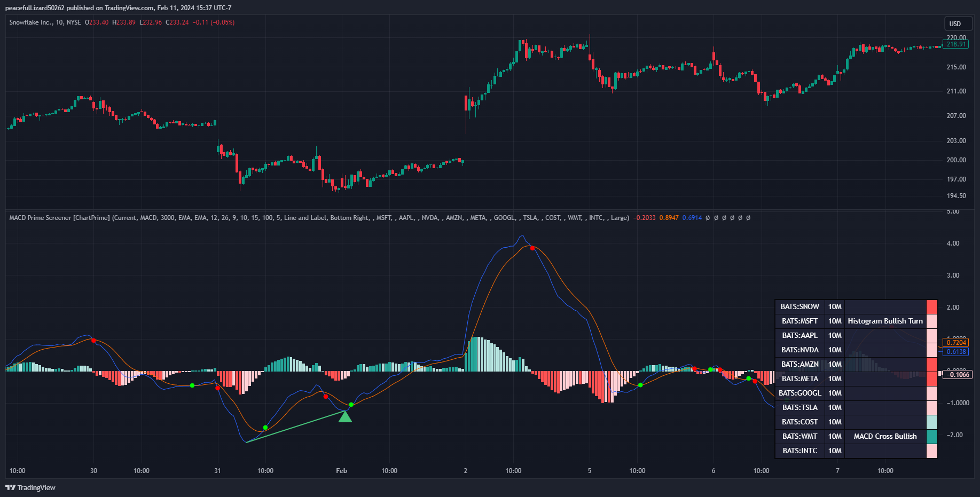Click the TradingView logo in bottom corner
Screen dimensions: 980x497
pyautogui.click(x=30, y=487)
